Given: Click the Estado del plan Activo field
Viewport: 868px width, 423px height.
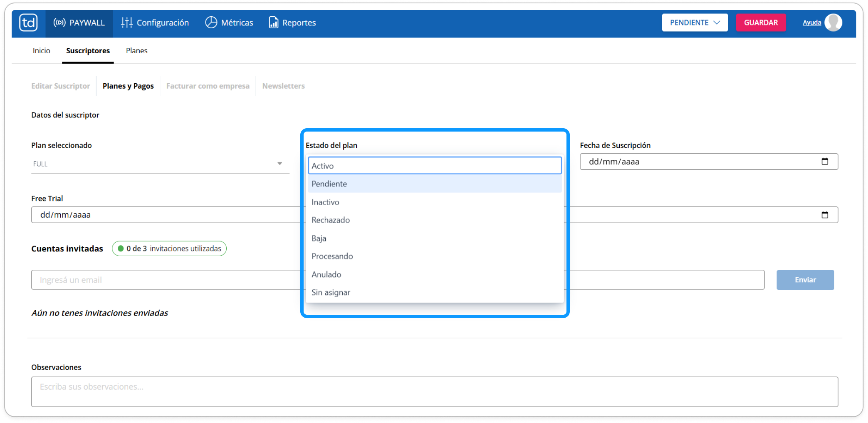Looking at the screenshot, I should coord(435,166).
